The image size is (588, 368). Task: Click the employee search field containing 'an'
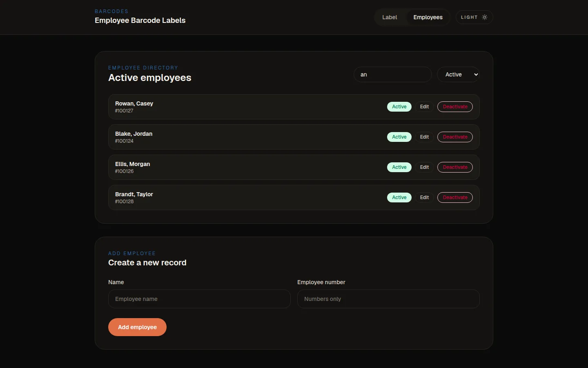pos(393,74)
